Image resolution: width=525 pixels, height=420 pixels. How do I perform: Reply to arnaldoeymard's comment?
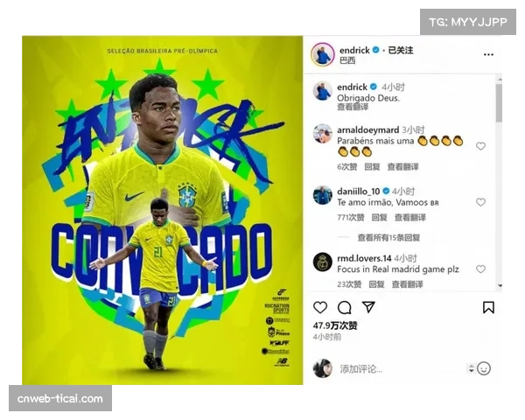pos(372,167)
